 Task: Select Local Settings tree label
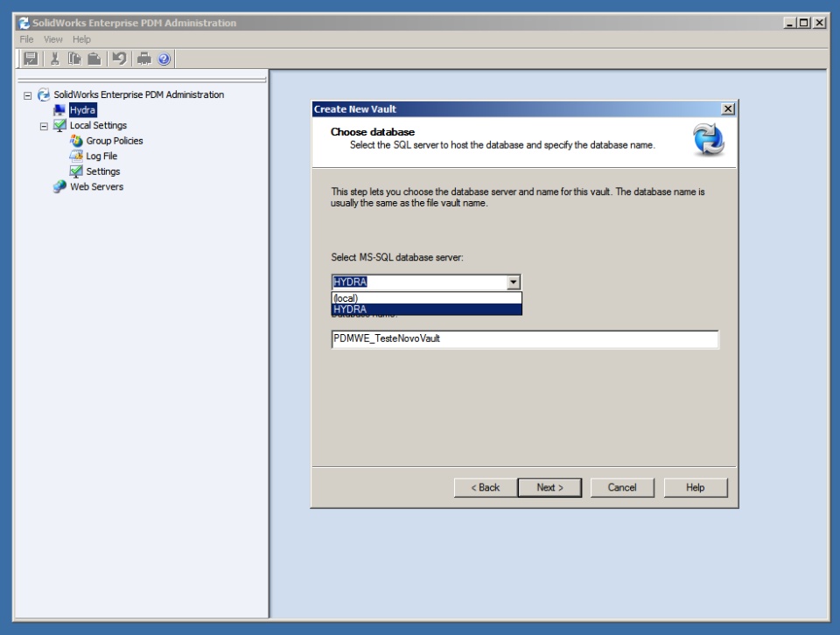point(99,125)
